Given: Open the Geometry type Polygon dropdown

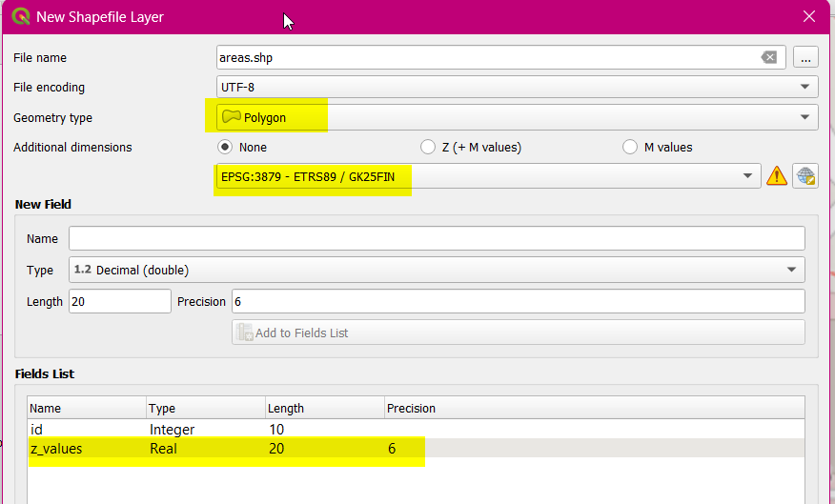Looking at the screenshot, I should pos(517,117).
